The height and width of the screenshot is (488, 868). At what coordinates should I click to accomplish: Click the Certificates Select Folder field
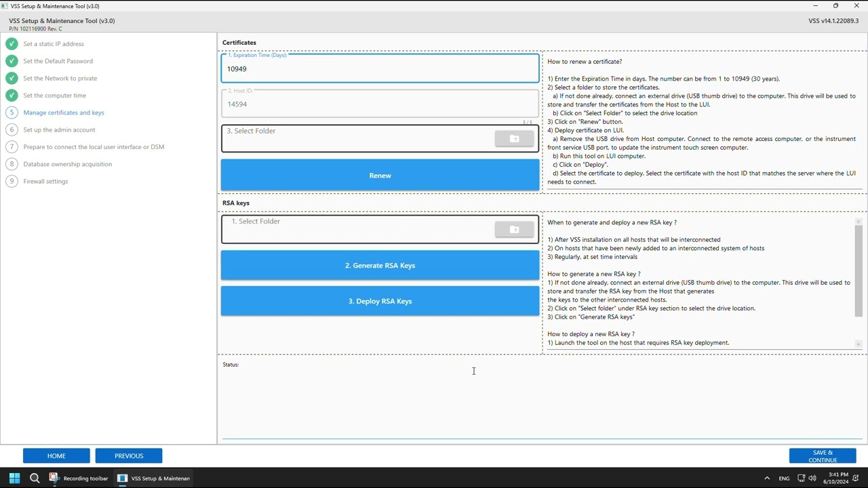tap(380, 138)
